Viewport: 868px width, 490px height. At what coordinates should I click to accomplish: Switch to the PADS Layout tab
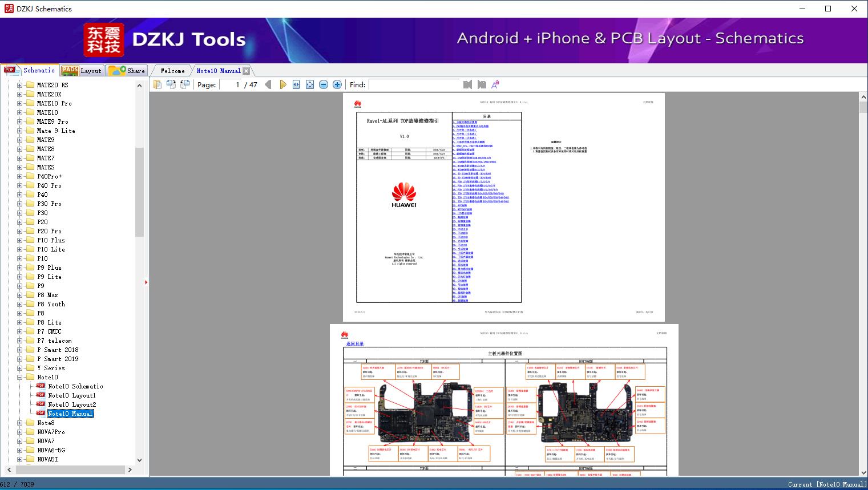tap(82, 71)
